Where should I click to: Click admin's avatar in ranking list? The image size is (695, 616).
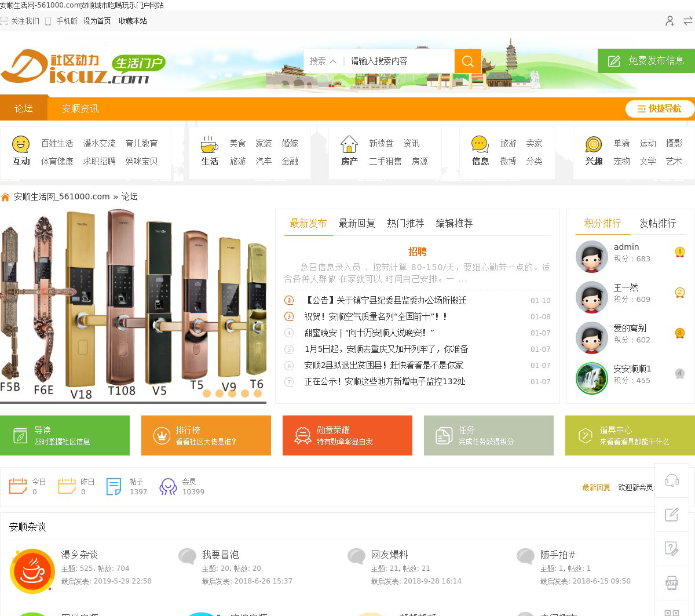click(x=591, y=257)
